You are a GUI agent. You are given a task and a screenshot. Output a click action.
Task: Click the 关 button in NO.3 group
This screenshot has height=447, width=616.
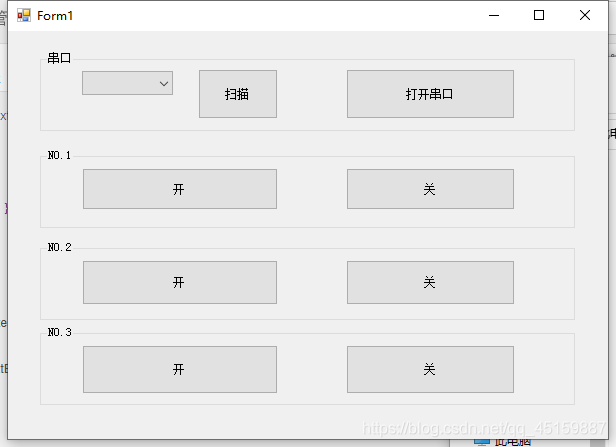pos(430,369)
